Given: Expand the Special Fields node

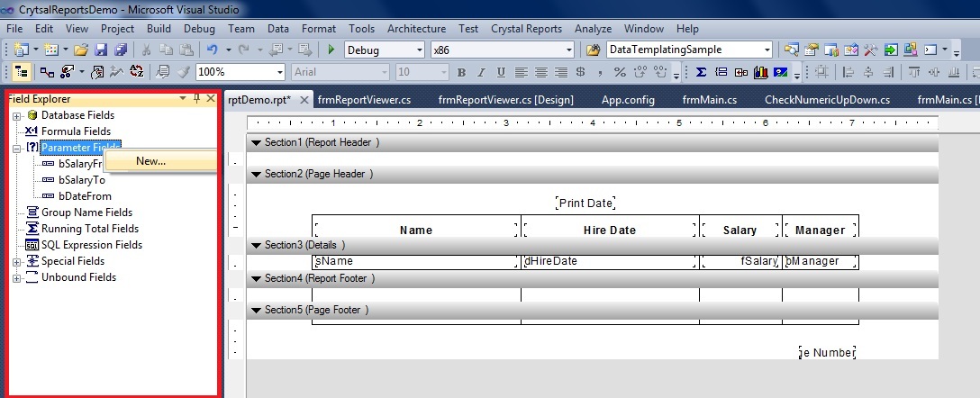Looking at the screenshot, I should (16, 262).
